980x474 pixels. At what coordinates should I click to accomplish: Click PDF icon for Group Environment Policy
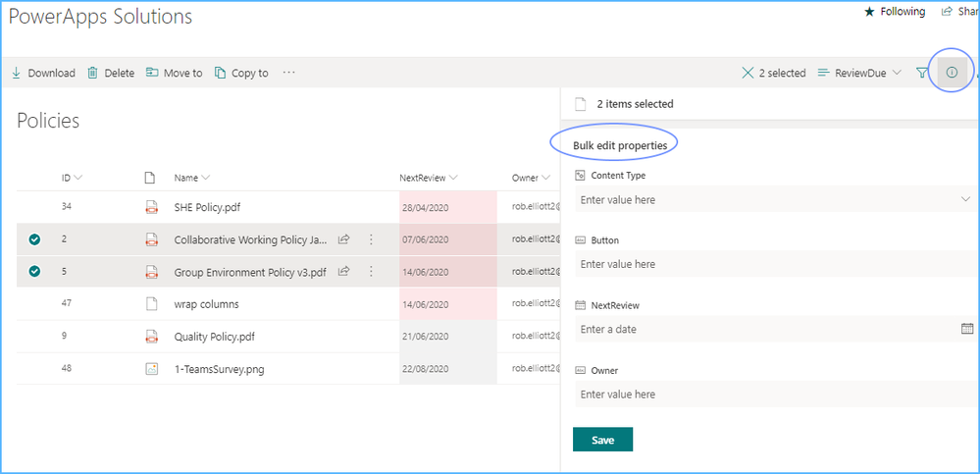151,272
